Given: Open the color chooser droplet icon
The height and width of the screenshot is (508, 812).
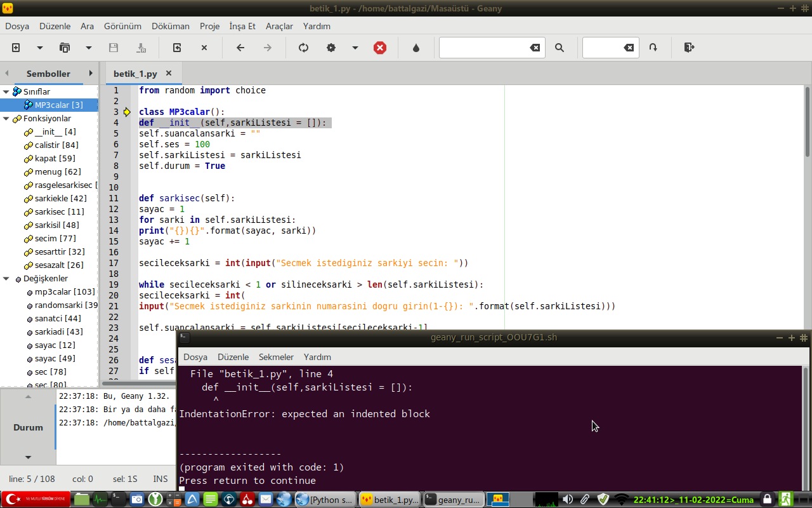Looking at the screenshot, I should point(416,48).
